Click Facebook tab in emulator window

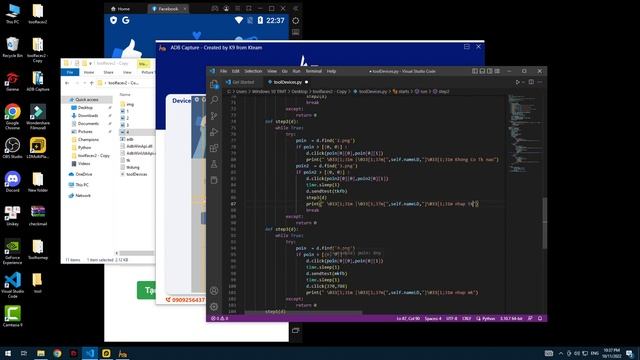(168, 9)
